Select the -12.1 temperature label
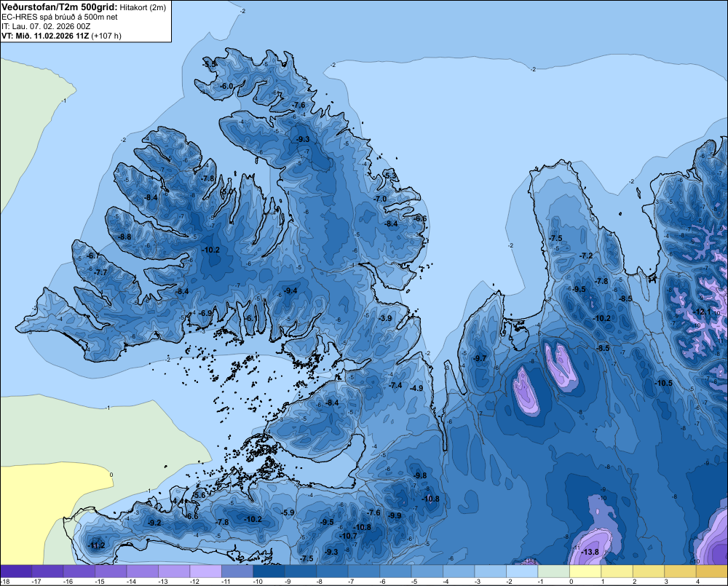 [703, 312]
